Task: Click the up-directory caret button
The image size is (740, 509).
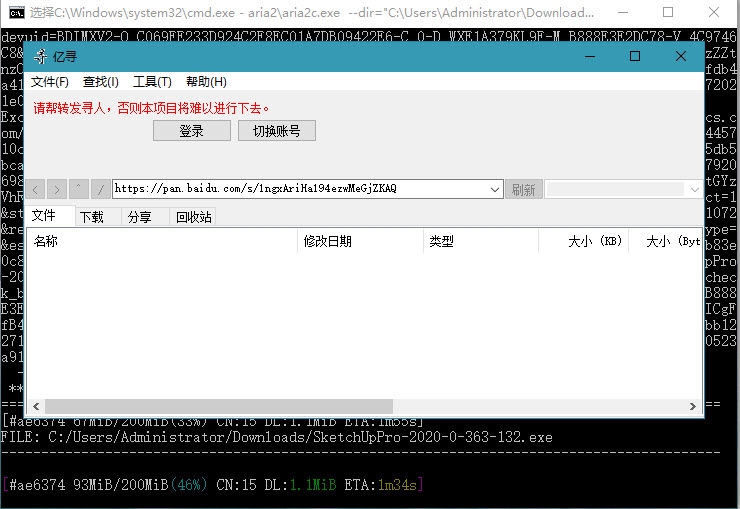Action: coord(79,189)
